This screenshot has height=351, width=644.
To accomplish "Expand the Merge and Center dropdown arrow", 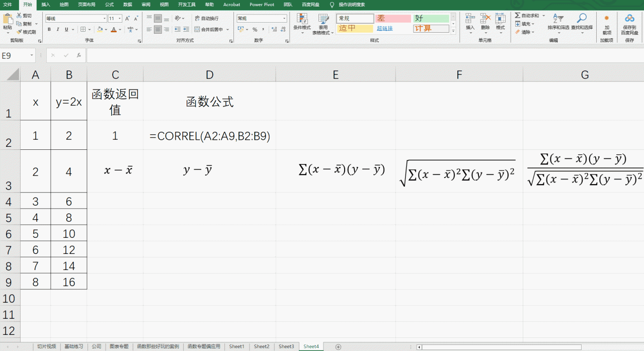I will point(227,30).
